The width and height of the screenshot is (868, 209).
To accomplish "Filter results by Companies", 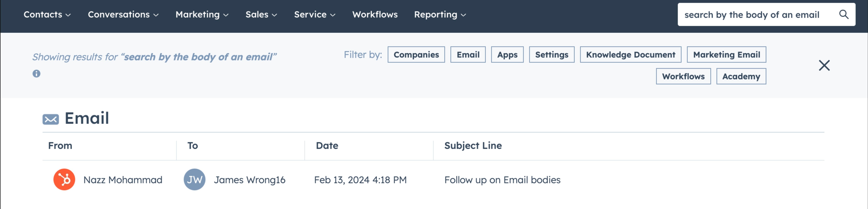I will (416, 55).
